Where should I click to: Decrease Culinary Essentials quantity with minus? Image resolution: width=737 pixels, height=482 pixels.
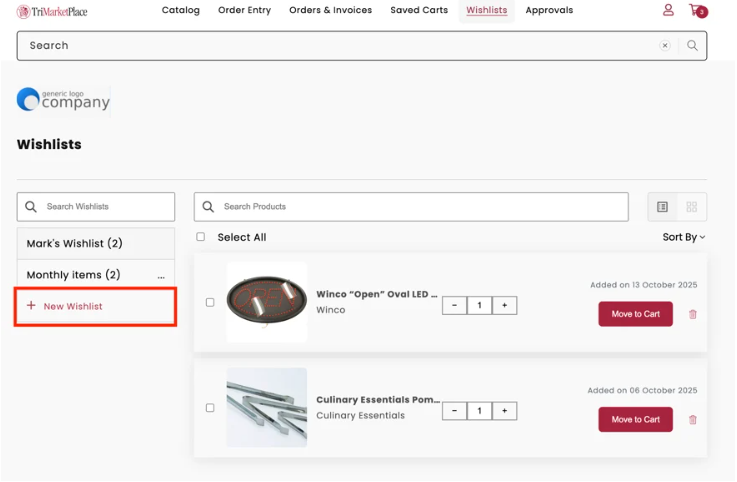pyautogui.click(x=454, y=411)
